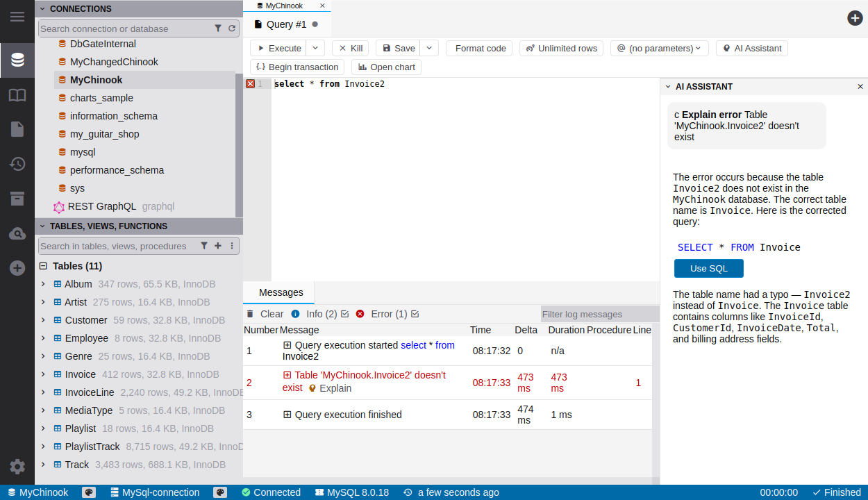The height and width of the screenshot is (500, 868).
Task: Click the settings gear in sidebar
Action: tap(17, 467)
